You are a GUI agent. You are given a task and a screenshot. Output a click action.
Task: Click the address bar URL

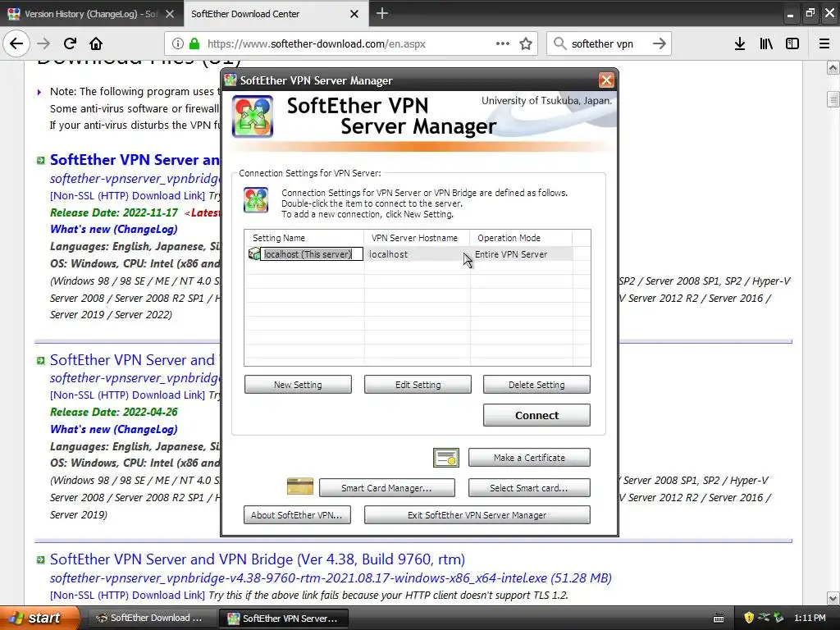316,43
